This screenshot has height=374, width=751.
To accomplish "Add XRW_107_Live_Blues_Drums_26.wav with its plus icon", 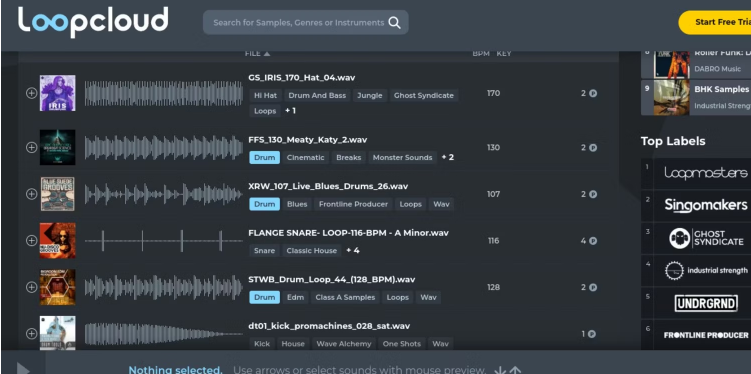I will click(31, 194).
